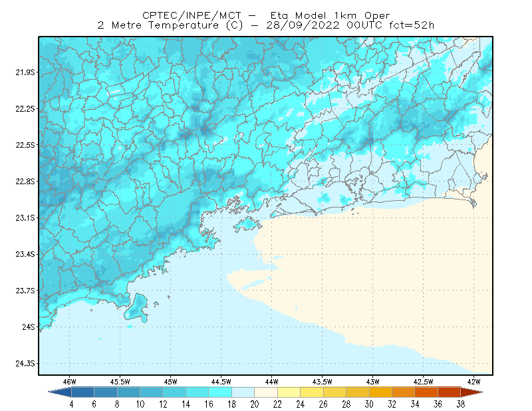Click the 4-6 degree dark blue swatch

point(82,392)
